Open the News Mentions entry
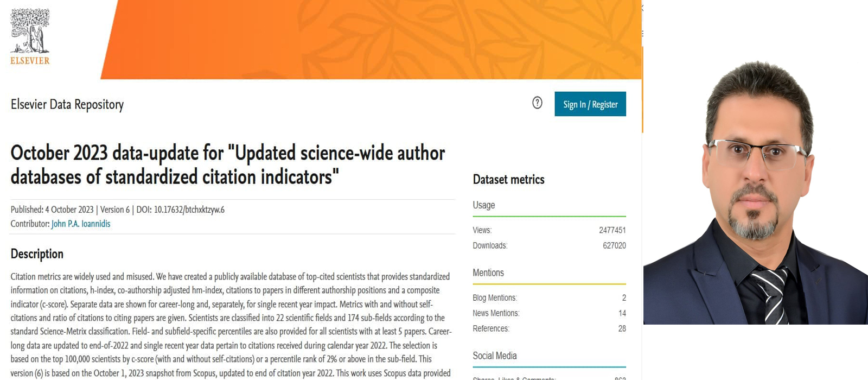This screenshot has height=380, width=868. coord(549,313)
